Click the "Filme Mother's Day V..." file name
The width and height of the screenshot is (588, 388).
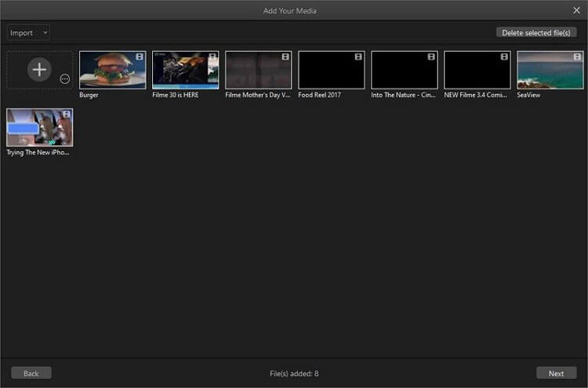click(258, 95)
